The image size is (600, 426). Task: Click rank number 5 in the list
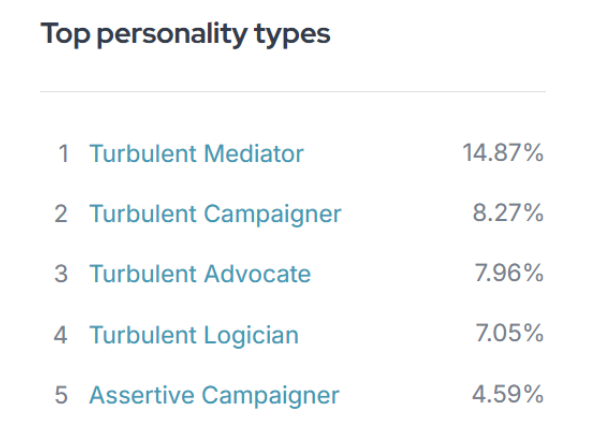pos(62,394)
